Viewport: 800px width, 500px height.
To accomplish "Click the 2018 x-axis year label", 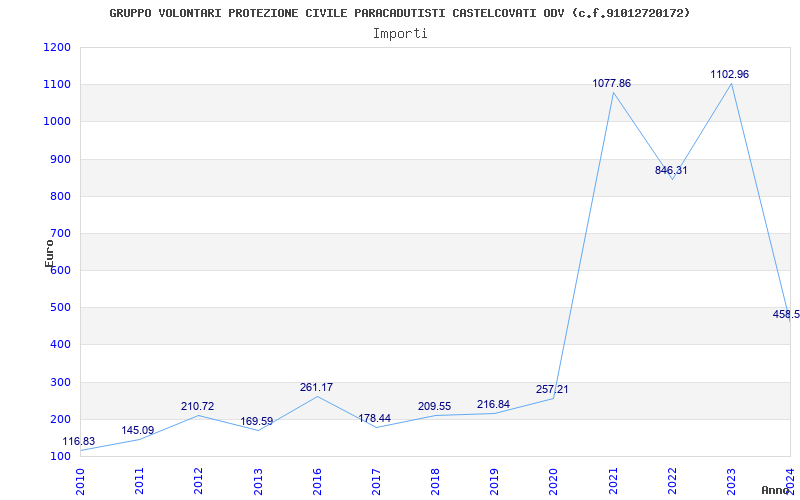I will (435, 481).
